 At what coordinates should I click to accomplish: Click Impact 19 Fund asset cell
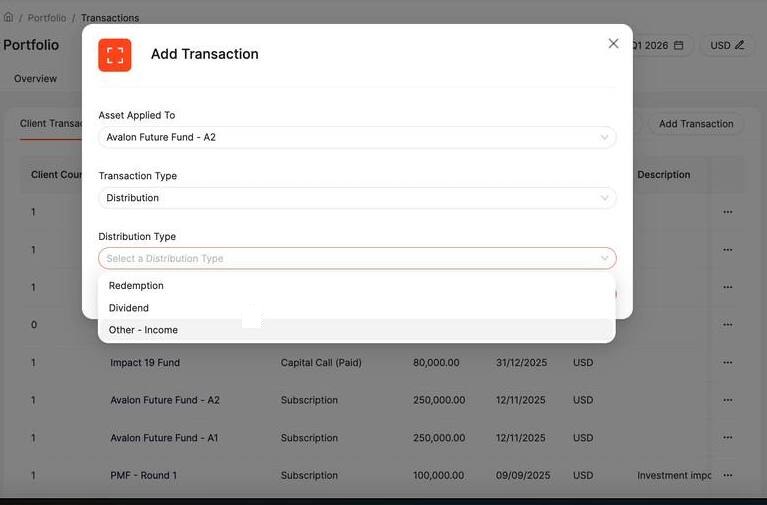tap(145, 363)
